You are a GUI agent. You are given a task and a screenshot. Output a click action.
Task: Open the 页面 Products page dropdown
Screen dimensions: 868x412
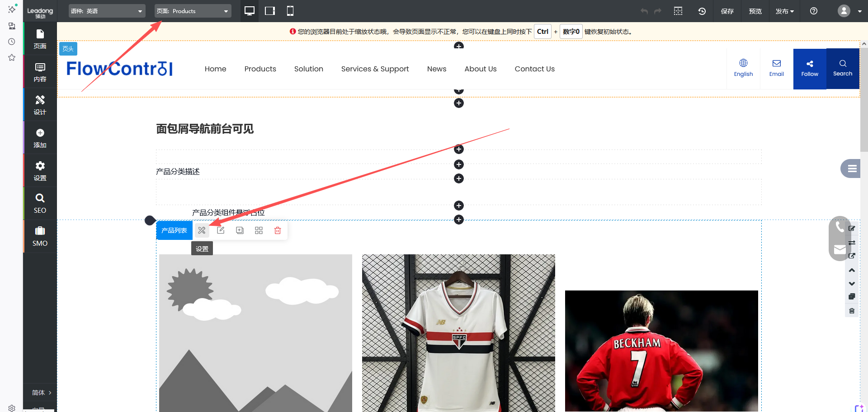tap(193, 11)
